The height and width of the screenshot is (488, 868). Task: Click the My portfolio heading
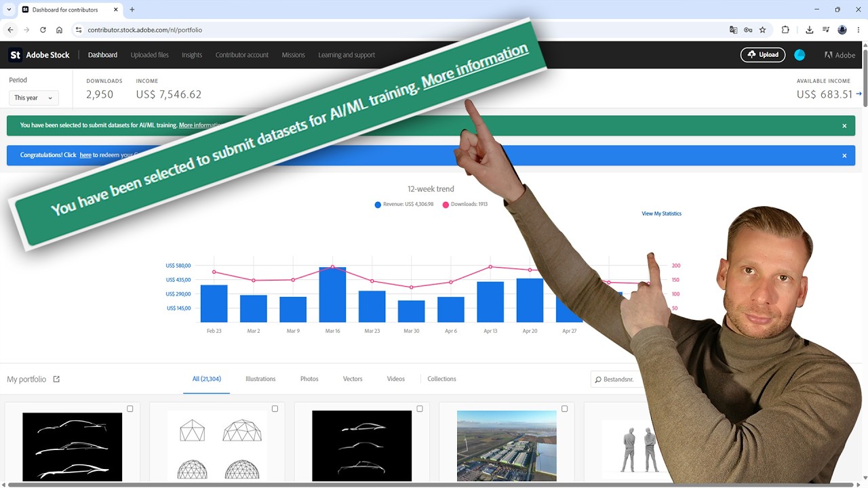[26, 379]
